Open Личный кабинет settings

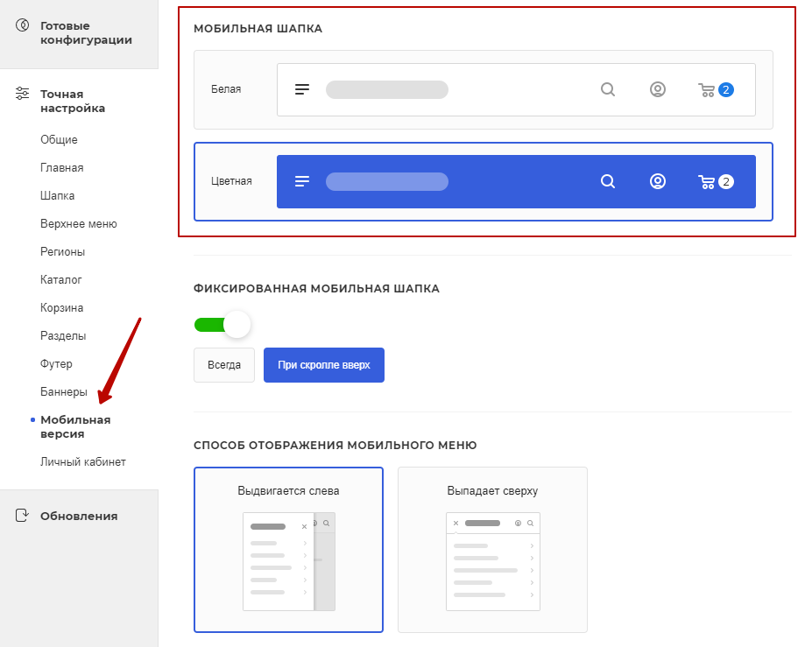[83, 461]
